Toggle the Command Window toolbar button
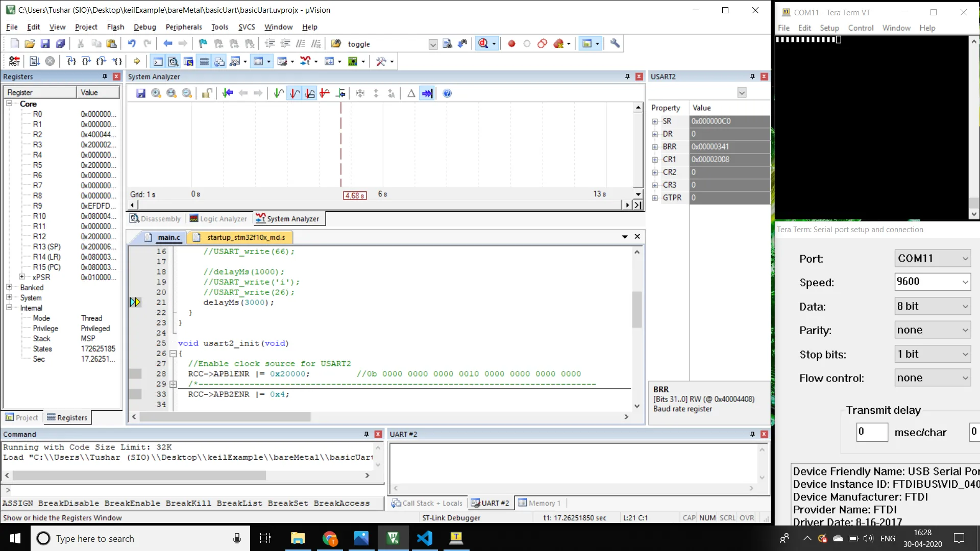The image size is (980, 551). [158, 62]
